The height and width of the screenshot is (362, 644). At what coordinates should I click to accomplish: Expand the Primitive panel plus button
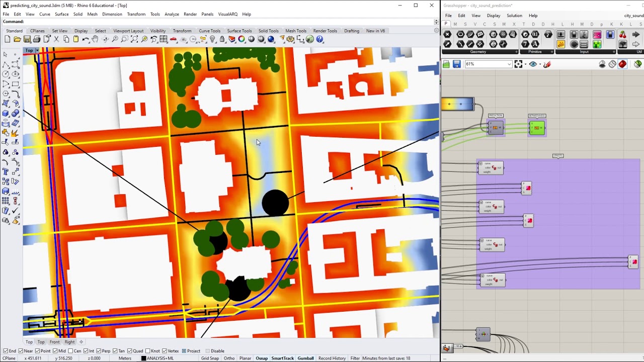[552, 52]
